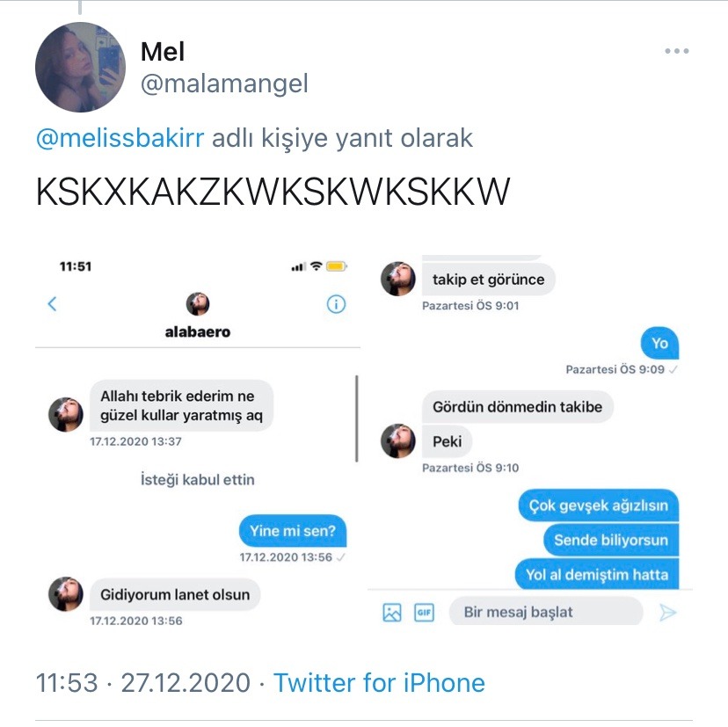Click the chat scrollbar indicator
728x727 pixels.
point(357,418)
